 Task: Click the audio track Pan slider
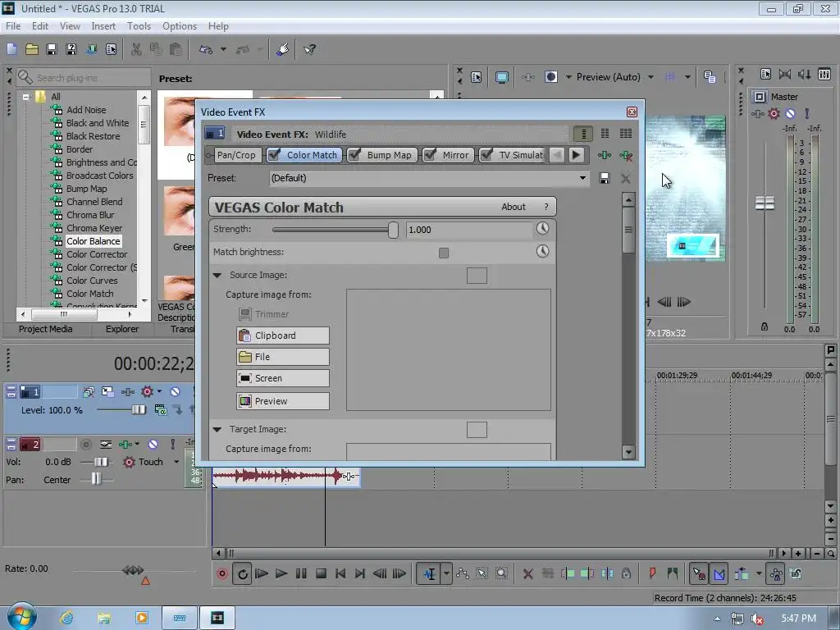[x=97, y=479]
